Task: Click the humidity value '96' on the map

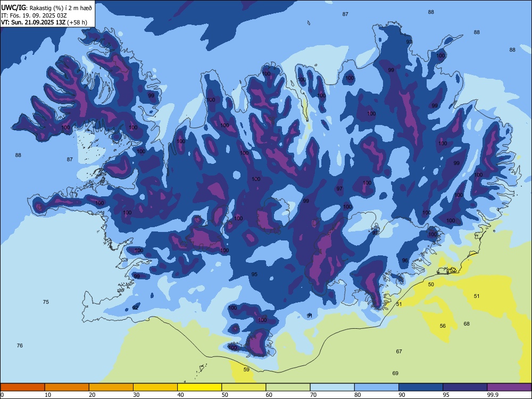Action: click(x=405, y=261)
